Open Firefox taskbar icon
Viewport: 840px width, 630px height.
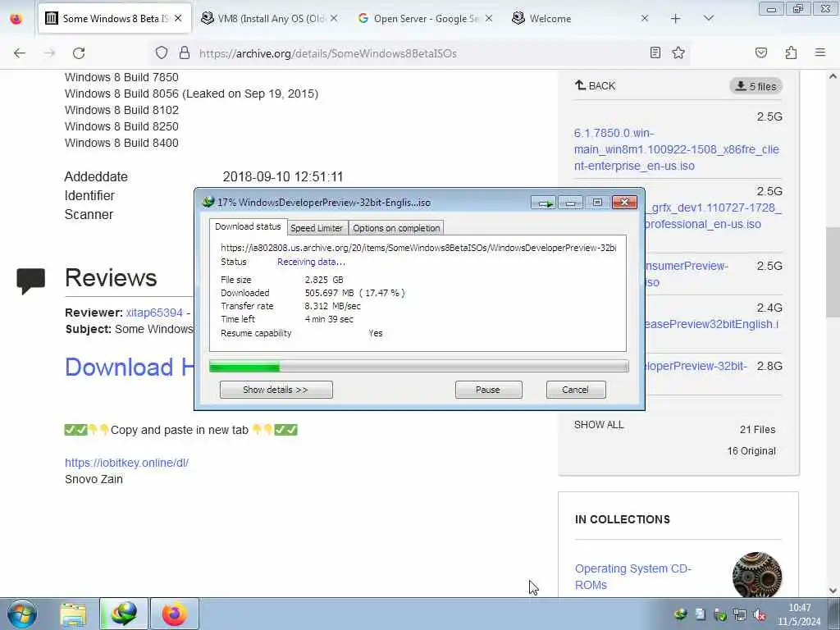174,614
